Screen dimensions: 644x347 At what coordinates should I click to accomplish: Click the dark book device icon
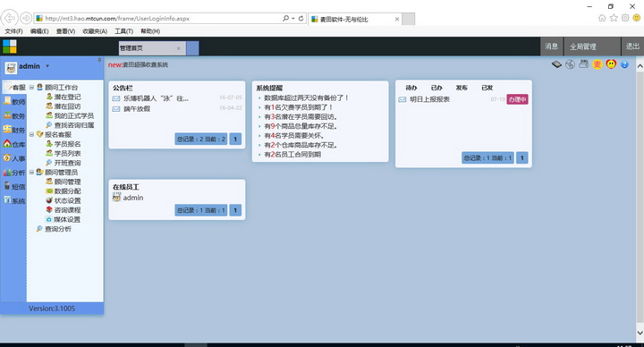(x=556, y=64)
